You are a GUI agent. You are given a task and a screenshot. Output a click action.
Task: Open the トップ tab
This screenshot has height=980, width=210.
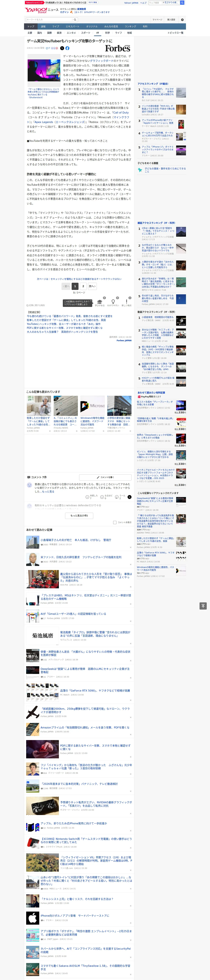coord(31,26)
